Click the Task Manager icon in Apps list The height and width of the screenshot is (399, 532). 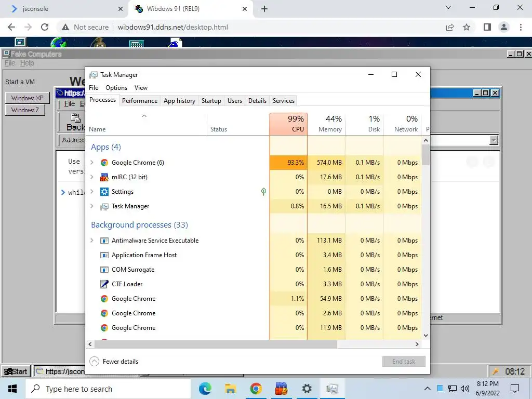tap(104, 206)
